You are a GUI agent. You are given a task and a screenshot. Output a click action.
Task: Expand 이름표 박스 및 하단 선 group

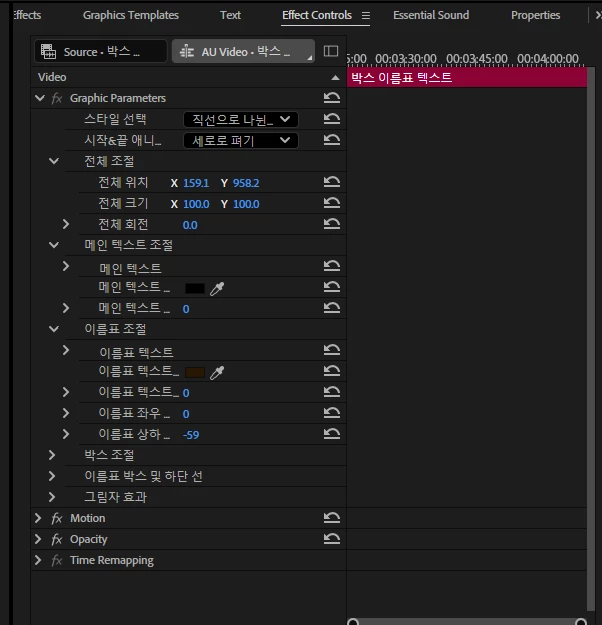point(52,476)
